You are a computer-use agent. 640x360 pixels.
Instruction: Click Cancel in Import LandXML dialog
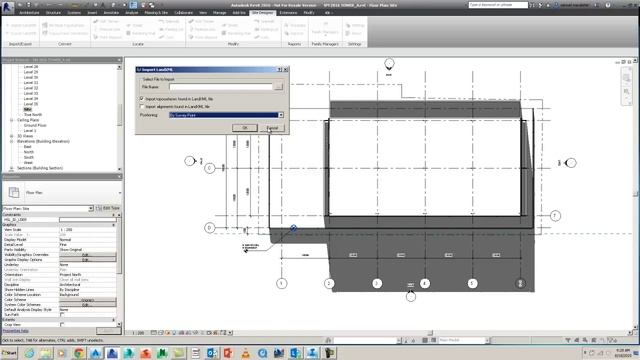point(272,128)
